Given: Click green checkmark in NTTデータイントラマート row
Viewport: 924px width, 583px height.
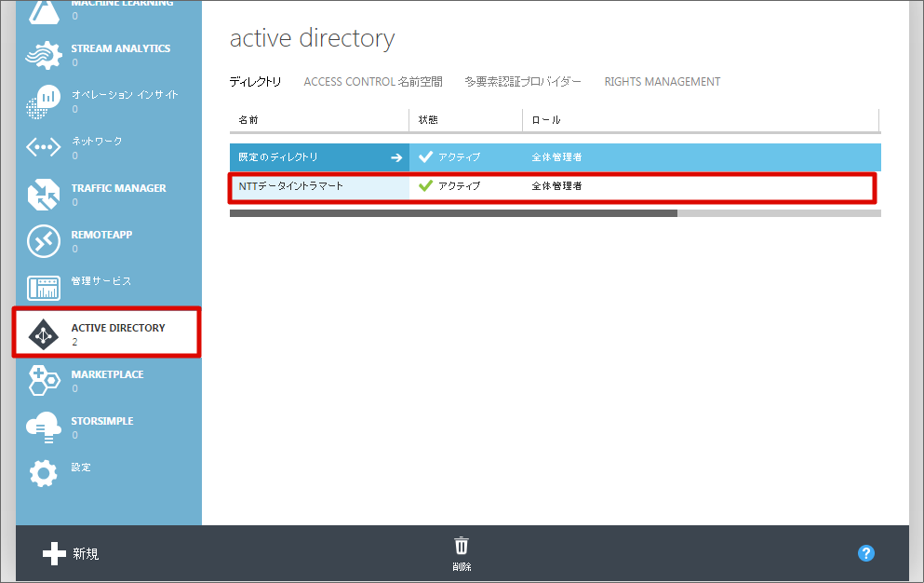Looking at the screenshot, I should 425,186.
